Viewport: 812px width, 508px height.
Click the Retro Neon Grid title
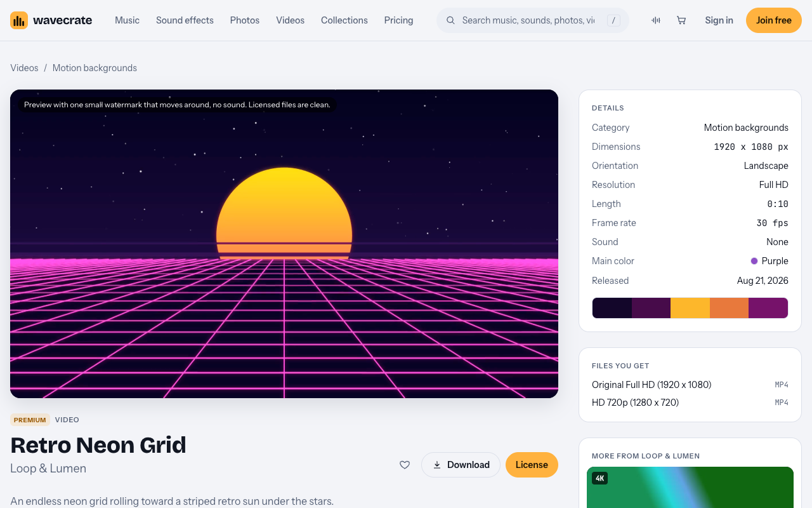[98, 445]
